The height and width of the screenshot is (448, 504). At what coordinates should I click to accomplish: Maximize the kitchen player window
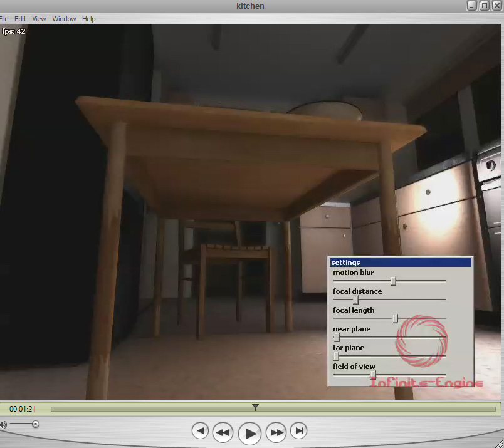pos(484,6)
